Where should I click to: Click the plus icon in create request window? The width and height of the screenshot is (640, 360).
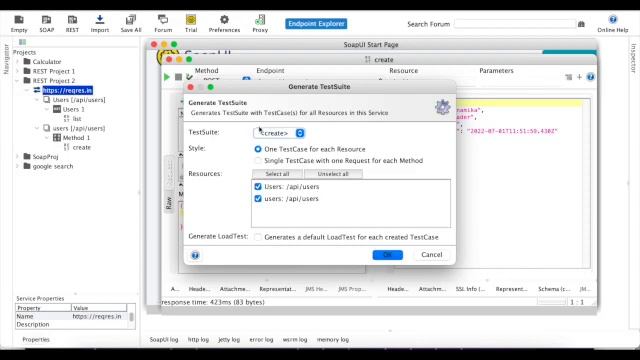tap(579, 77)
